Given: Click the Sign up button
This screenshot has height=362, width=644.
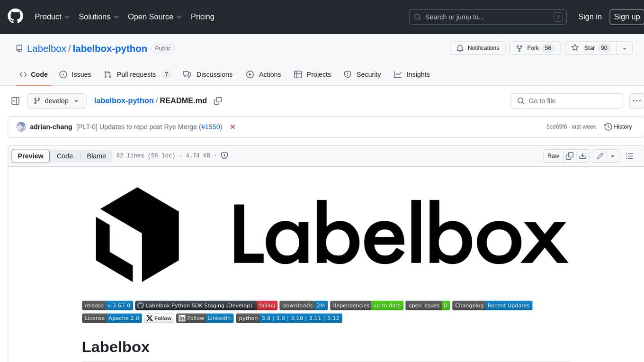Looking at the screenshot, I should (626, 17).
